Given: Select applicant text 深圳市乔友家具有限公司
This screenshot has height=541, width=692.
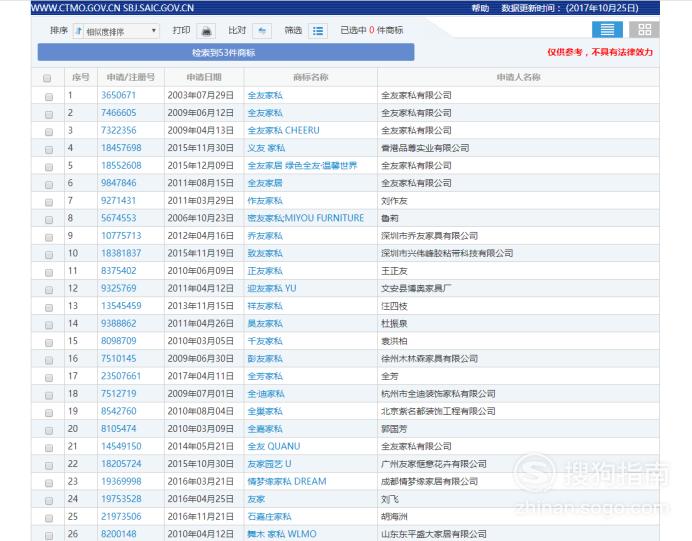Looking at the screenshot, I should (x=429, y=236).
